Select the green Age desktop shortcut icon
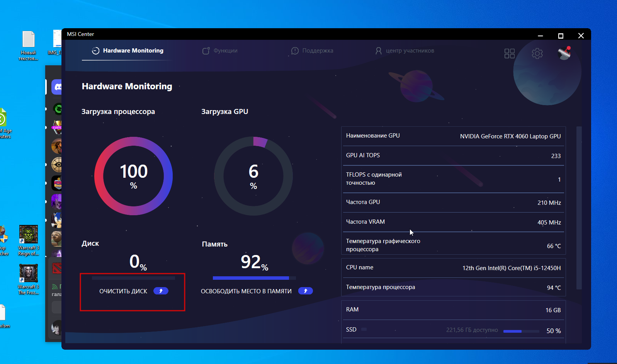Viewport: 617px width, 364px height. coord(4,124)
